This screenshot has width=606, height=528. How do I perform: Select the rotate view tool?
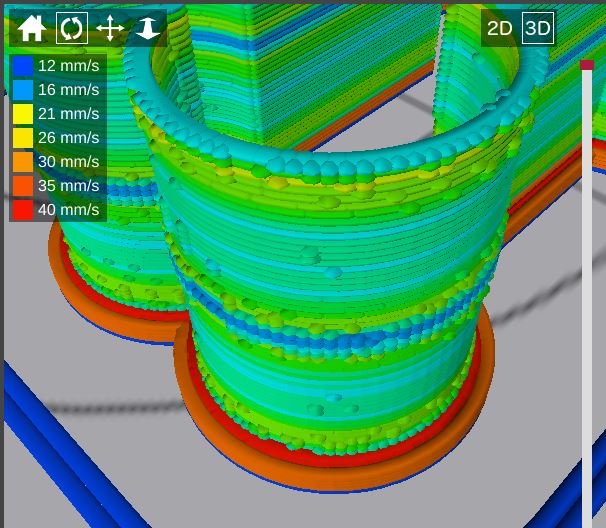click(71, 28)
